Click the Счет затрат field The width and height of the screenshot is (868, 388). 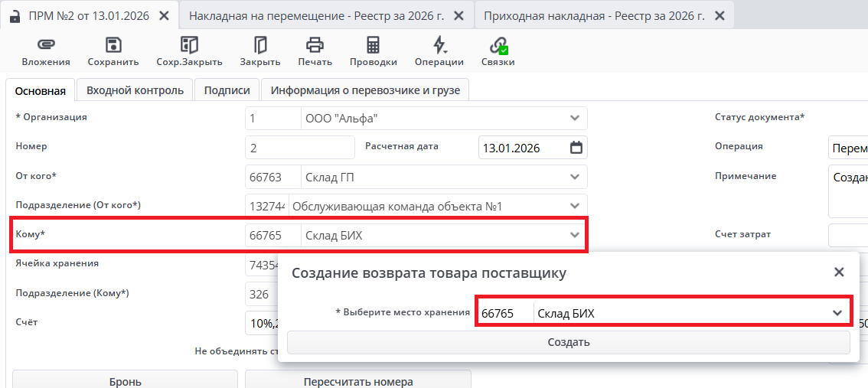(848, 235)
